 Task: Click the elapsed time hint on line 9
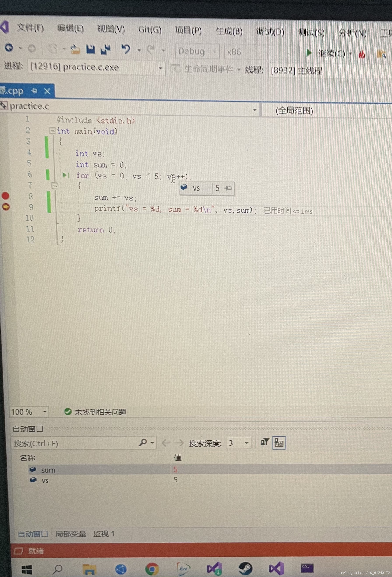288,211
